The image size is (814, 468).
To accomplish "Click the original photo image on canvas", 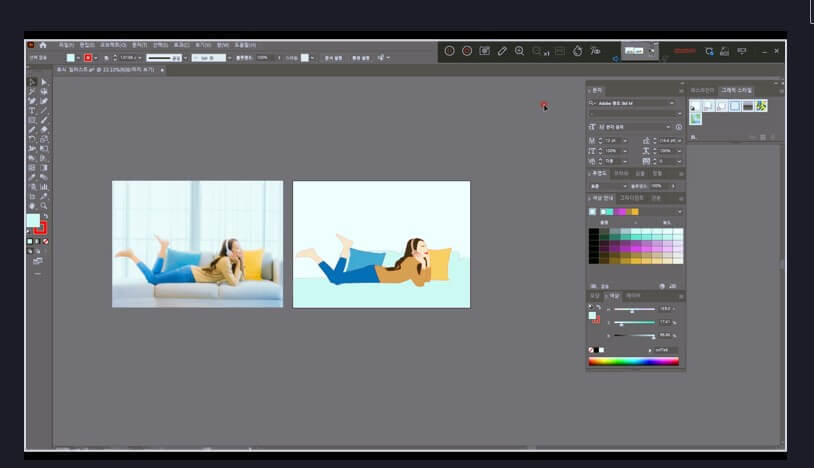I will [198, 244].
